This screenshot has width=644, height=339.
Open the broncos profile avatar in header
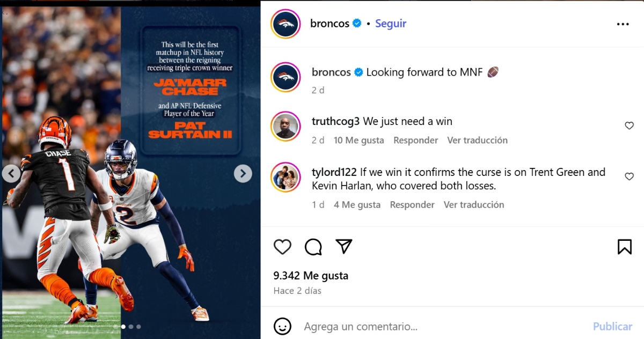click(x=286, y=24)
